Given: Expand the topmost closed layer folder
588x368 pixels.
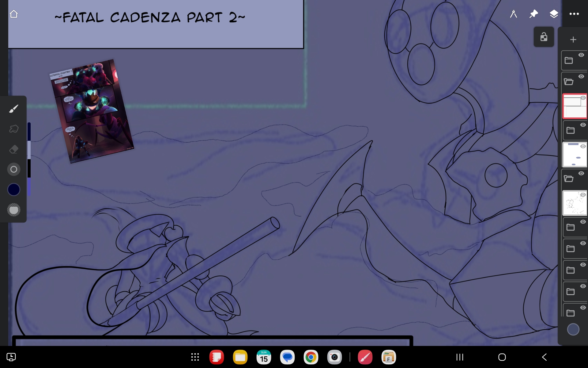Looking at the screenshot, I should [x=569, y=60].
